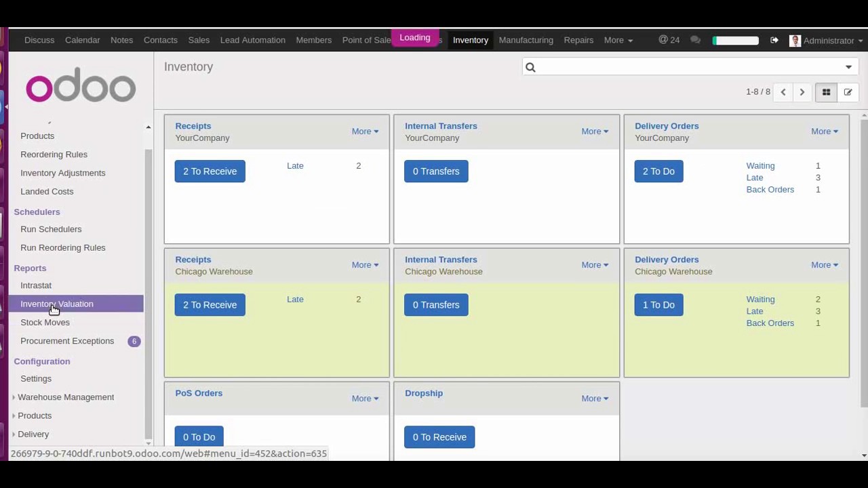
Task: Open the Repairs menu
Action: click(x=578, y=40)
